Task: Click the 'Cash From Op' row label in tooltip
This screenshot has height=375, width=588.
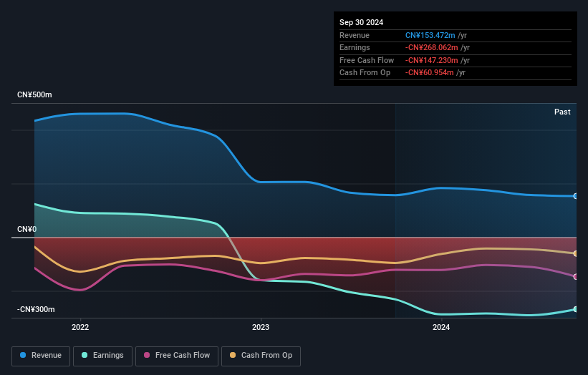Action: 365,73
